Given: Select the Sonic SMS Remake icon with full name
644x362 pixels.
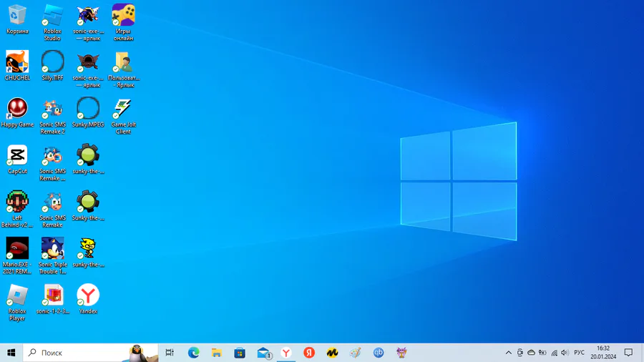Looking at the screenshot, I should [52, 210].
